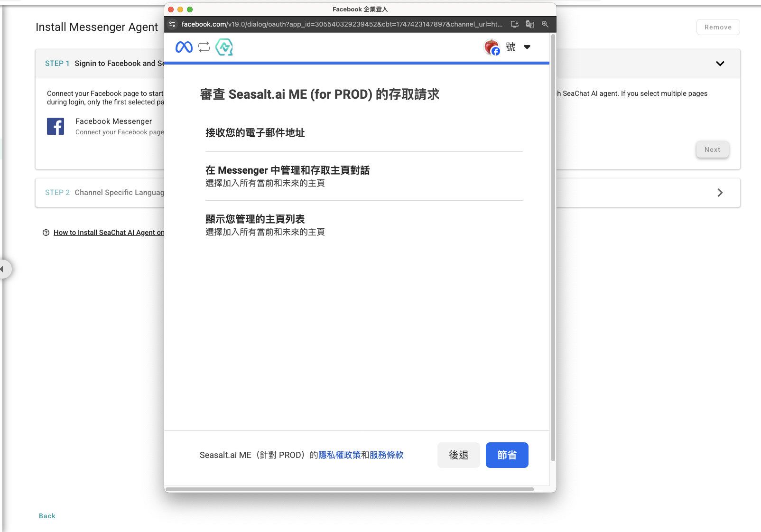Click the Install Messenger Agent page title
Viewport: 761px width, 532px height.
pyautogui.click(x=97, y=27)
